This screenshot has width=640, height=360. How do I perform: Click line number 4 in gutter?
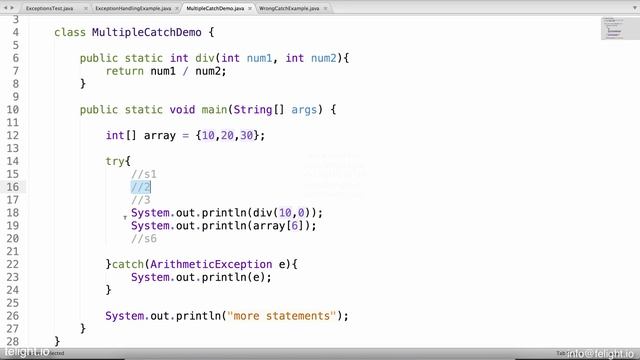[x=16, y=32]
